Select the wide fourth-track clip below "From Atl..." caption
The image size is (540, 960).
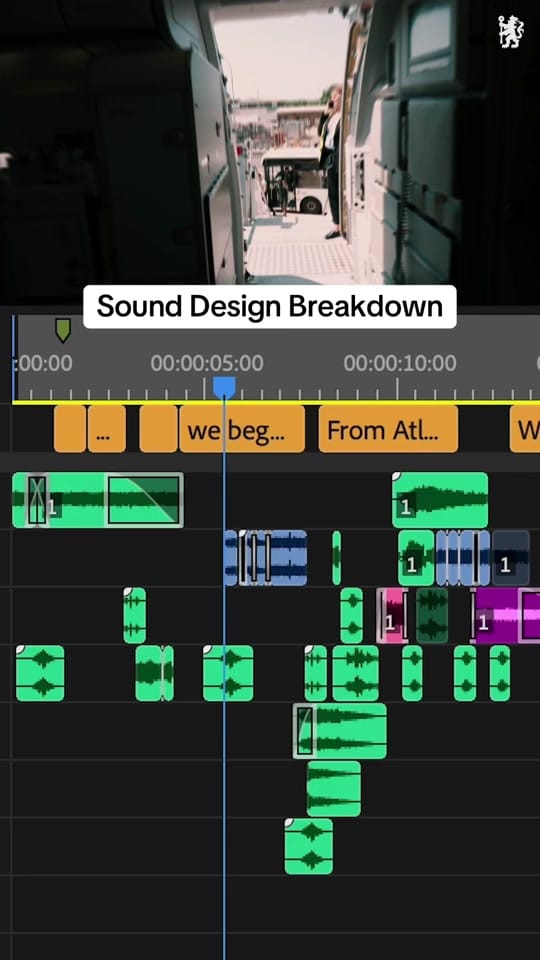point(356,673)
